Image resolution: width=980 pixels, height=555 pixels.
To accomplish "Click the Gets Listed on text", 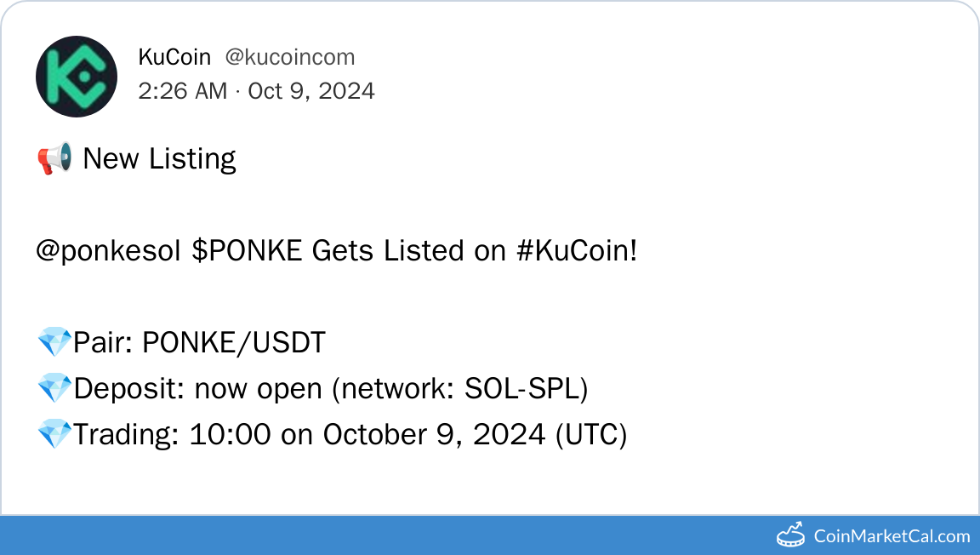I will tap(409, 251).
